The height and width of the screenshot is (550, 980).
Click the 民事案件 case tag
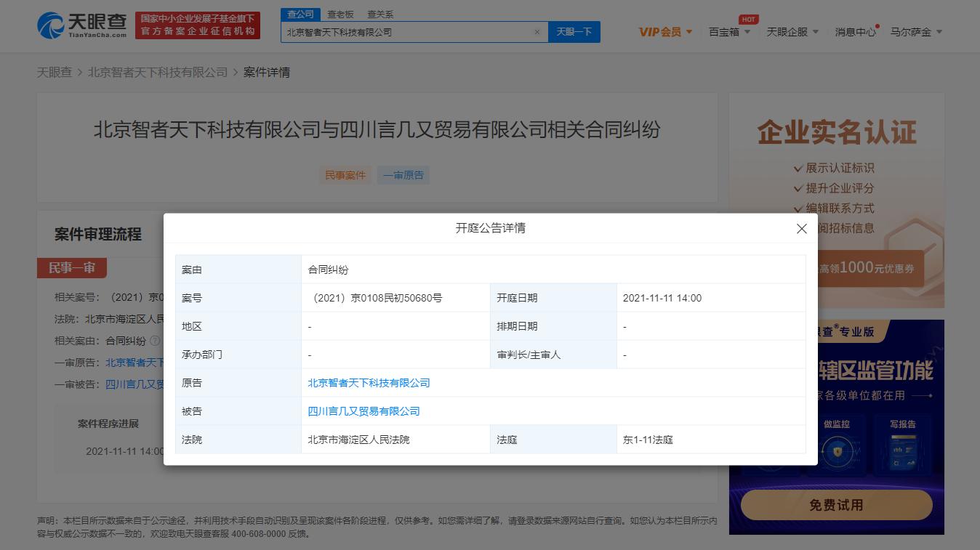point(345,175)
